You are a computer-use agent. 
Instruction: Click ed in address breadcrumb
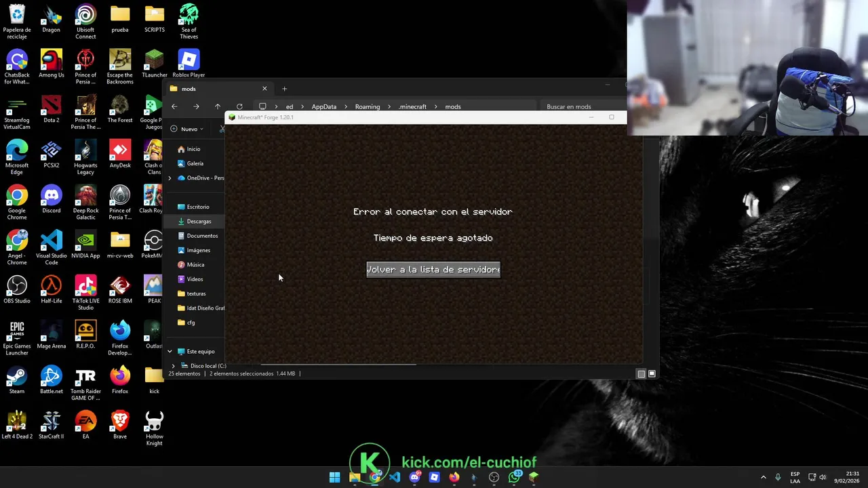pos(290,107)
